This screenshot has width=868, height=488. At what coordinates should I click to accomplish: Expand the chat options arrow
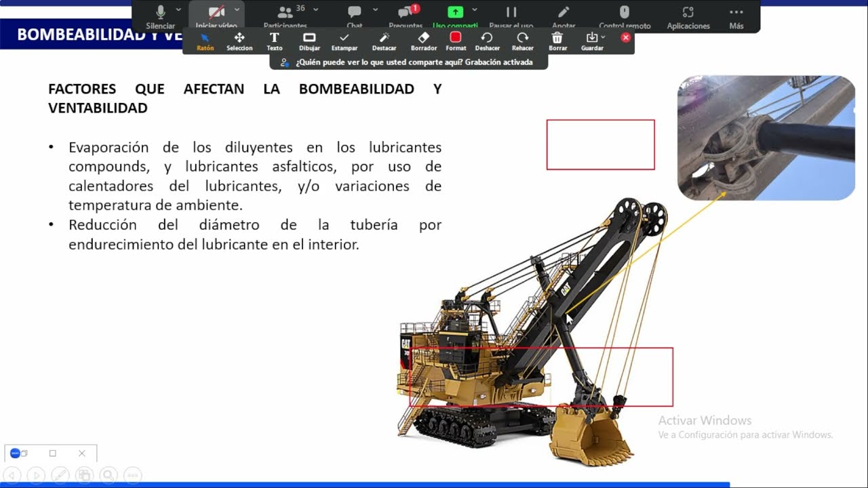375,9
